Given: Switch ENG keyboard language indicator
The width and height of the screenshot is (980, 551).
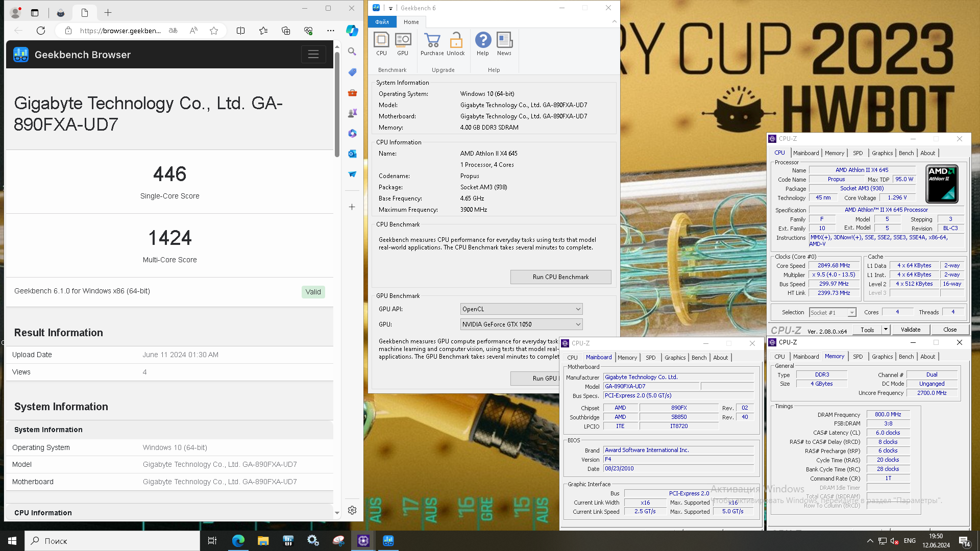Looking at the screenshot, I should click(x=910, y=541).
